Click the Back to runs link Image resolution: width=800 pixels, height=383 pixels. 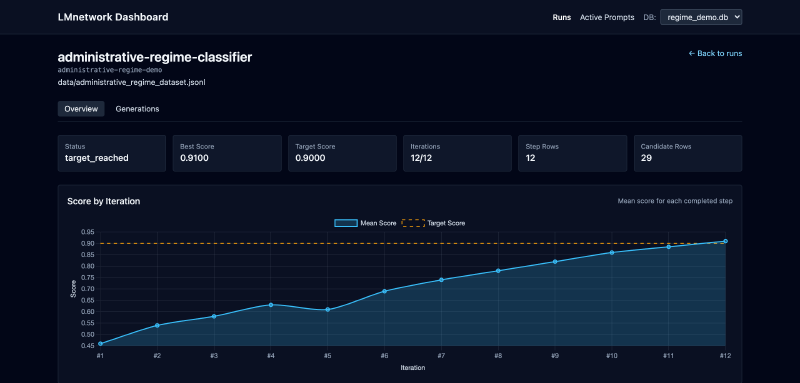click(715, 53)
